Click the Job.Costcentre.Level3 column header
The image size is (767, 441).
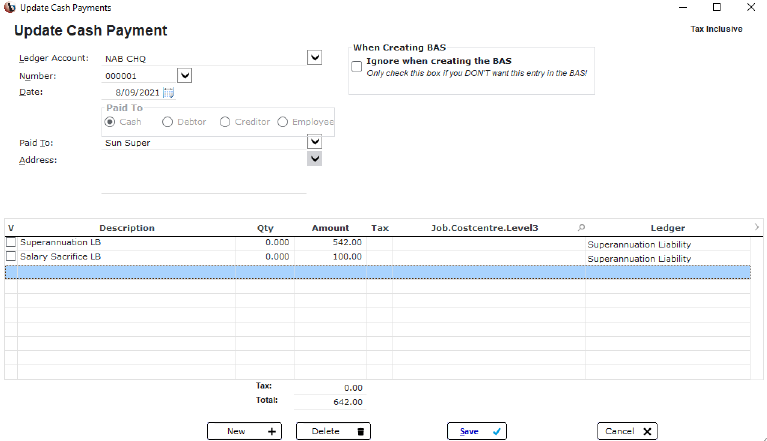[484, 228]
